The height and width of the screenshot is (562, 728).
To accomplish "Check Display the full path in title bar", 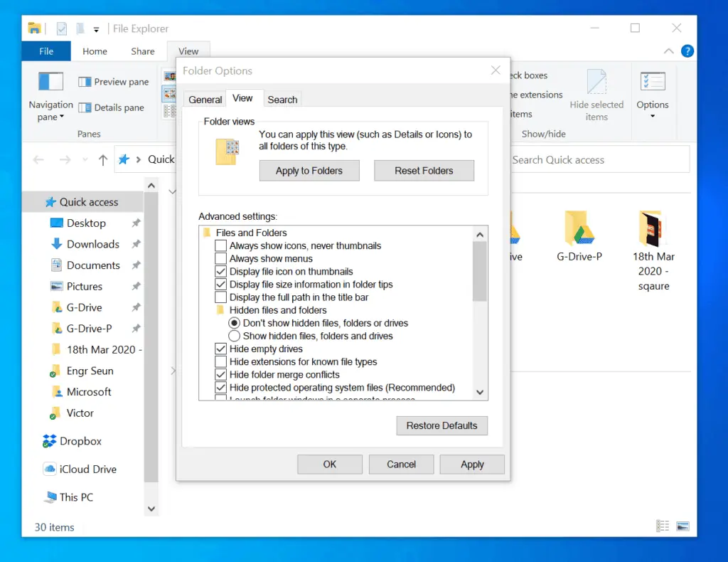I will (x=221, y=297).
